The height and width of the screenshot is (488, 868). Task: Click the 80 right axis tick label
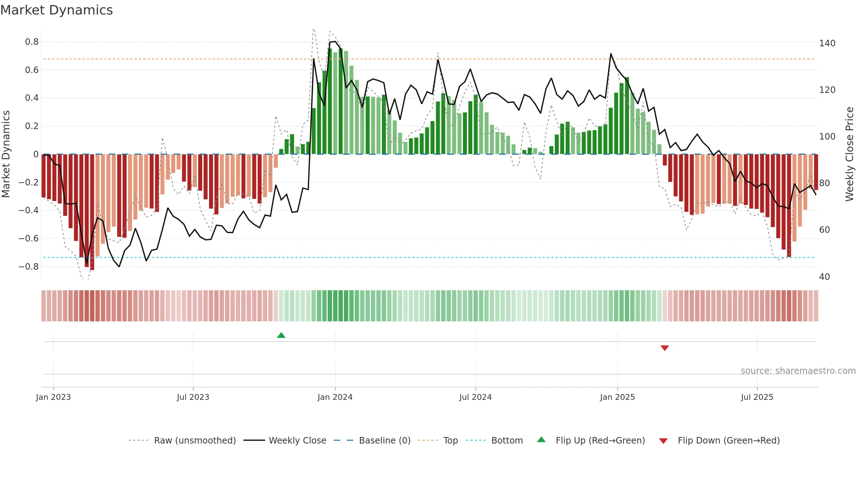coord(825,183)
